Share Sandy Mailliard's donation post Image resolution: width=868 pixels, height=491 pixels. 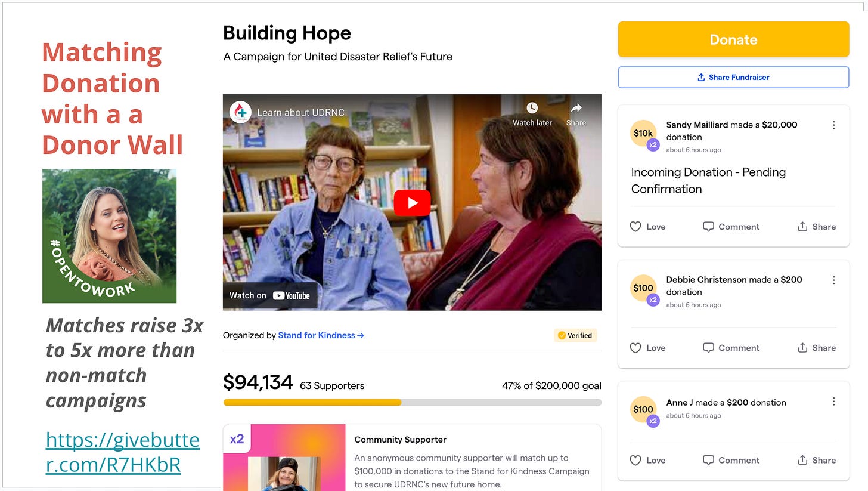(816, 227)
